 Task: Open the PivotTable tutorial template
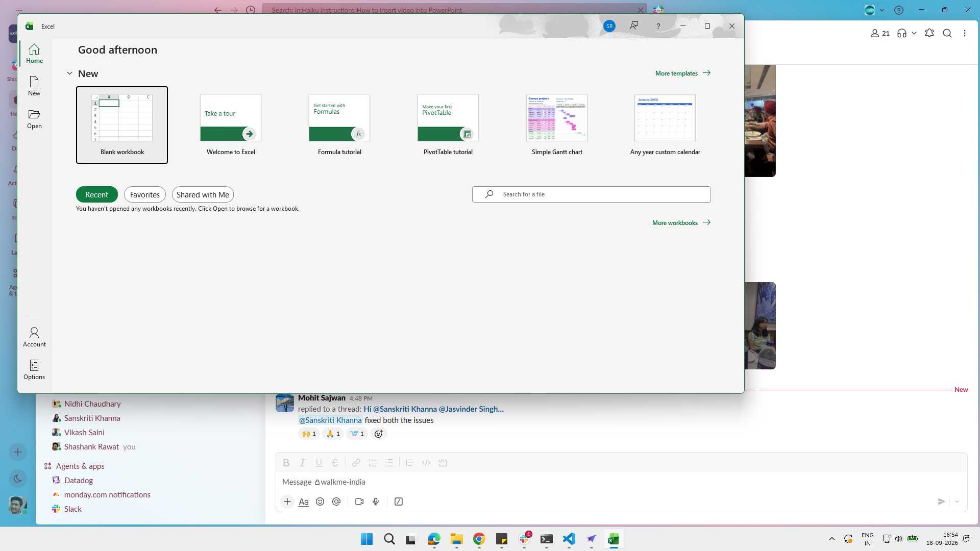[448, 125]
